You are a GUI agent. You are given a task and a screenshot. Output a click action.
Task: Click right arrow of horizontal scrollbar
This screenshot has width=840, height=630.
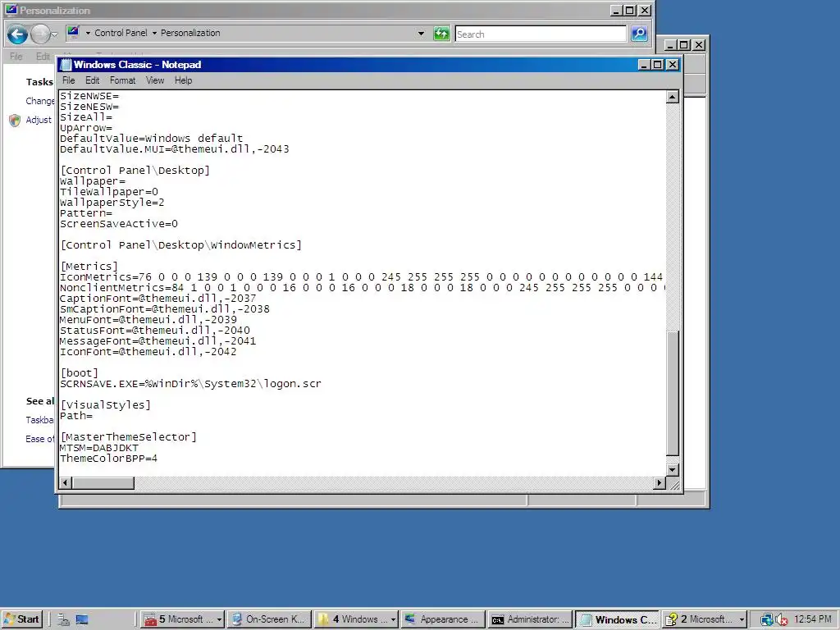tap(660, 482)
